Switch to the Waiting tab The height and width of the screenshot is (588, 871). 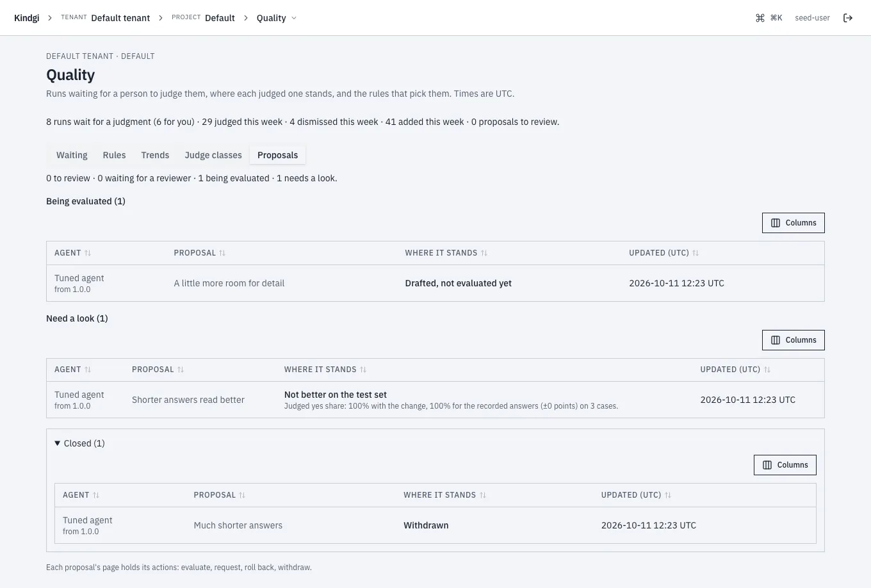[x=72, y=155]
